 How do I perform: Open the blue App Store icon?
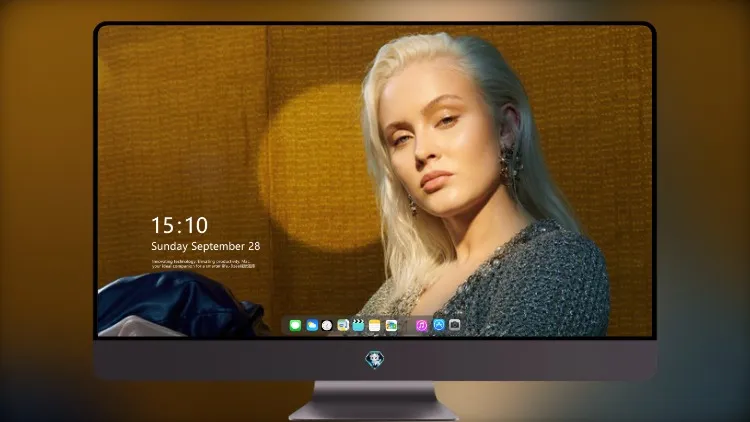coord(439,325)
